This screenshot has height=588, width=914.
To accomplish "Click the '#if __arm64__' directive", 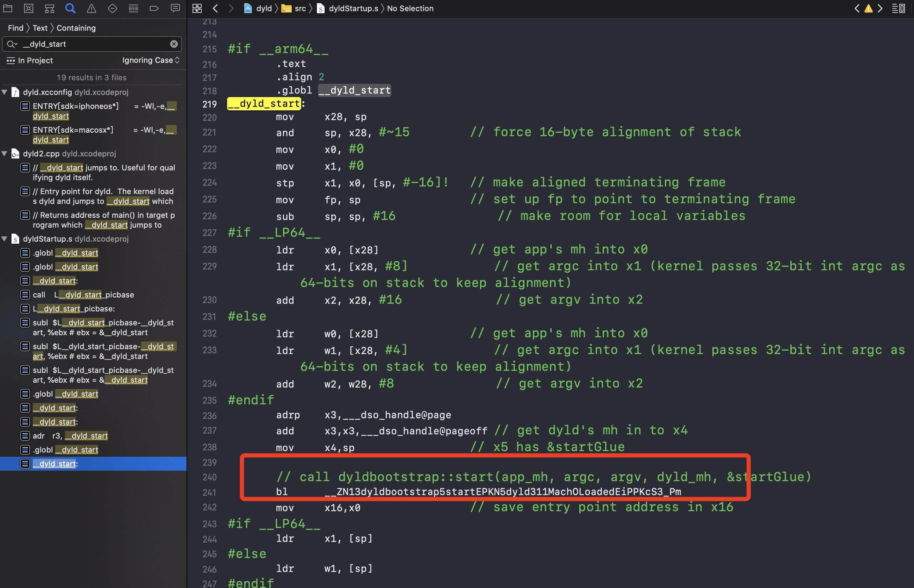I will pyautogui.click(x=278, y=49).
